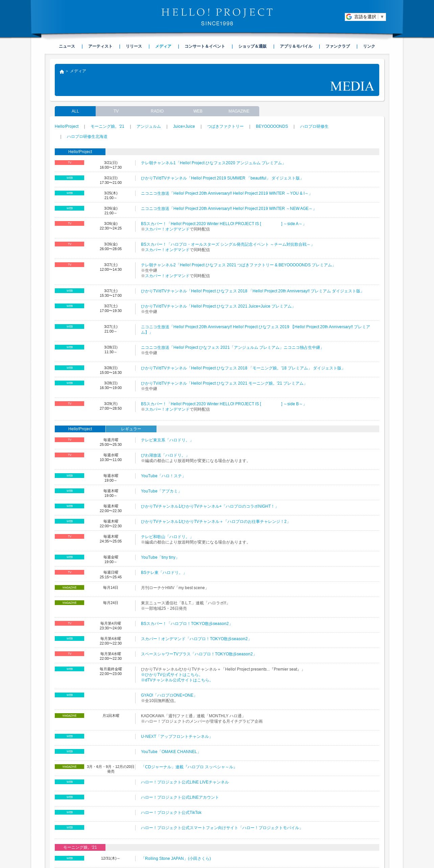The image size is (434, 868).
Task: Open the ニュース menu item
Action: pos(67,46)
